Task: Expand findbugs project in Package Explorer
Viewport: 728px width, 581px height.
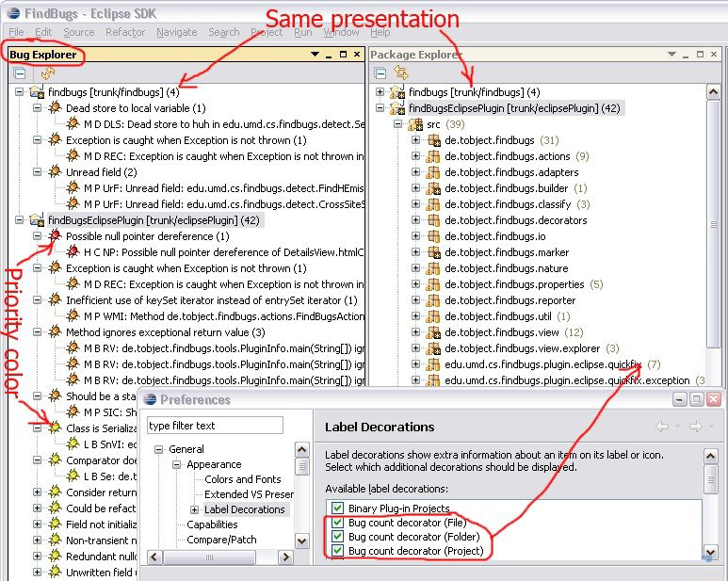Action: [380, 92]
